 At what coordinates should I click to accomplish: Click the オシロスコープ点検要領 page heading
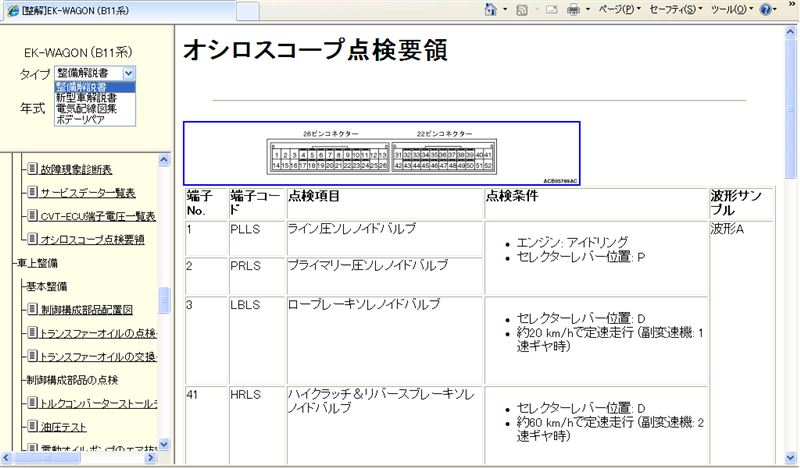point(315,51)
